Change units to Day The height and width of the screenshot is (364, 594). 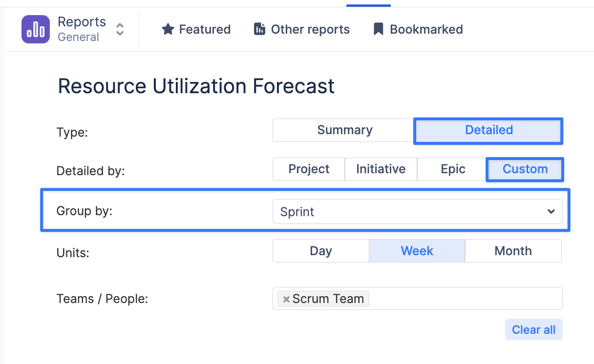(320, 251)
